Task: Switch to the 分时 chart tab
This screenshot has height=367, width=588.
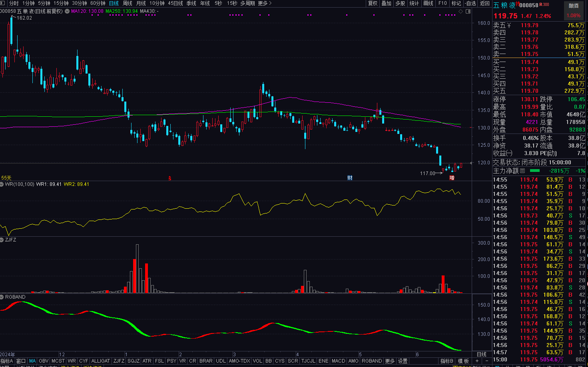Action: (14, 3)
